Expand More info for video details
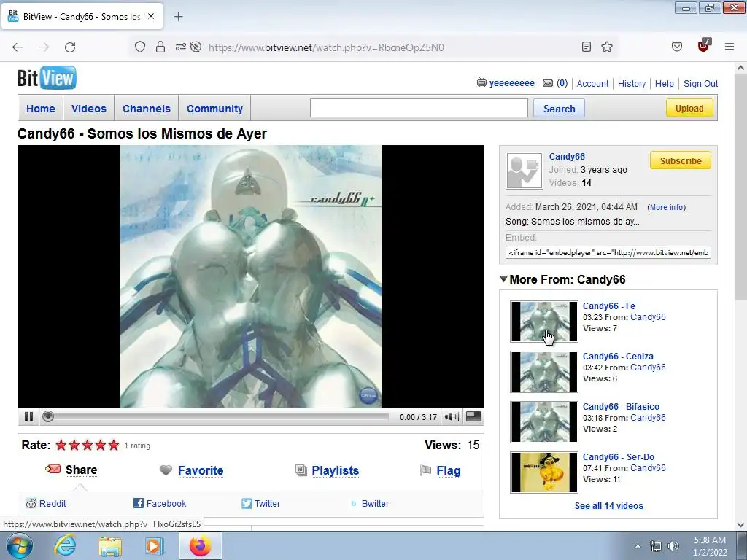This screenshot has width=747, height=560. 667,207
